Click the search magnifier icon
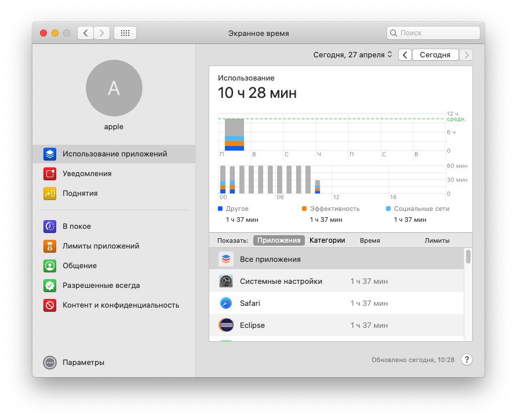 394,33
